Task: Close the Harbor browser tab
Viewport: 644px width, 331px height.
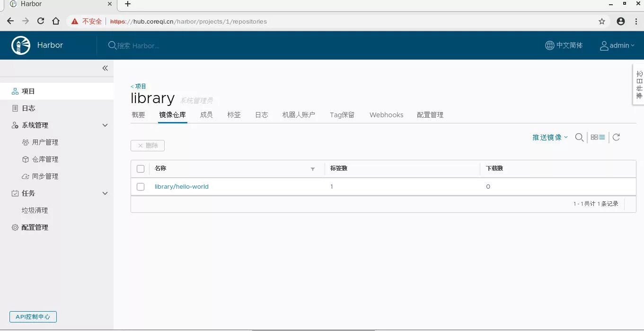Action: (110, 4)
